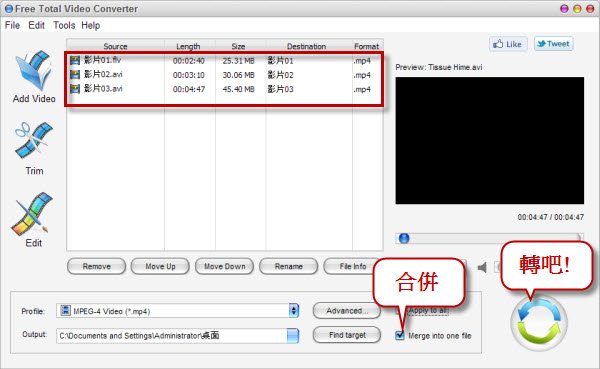Click the Format column header
Screen dimensions: 600x369
366,46
